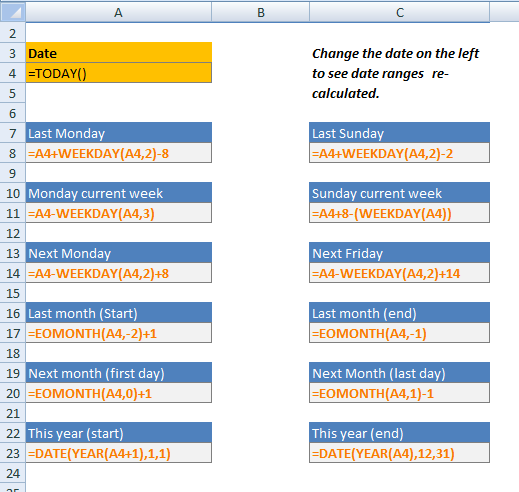
Task: Select row 22 header
Action: click(x=13, y=433)
